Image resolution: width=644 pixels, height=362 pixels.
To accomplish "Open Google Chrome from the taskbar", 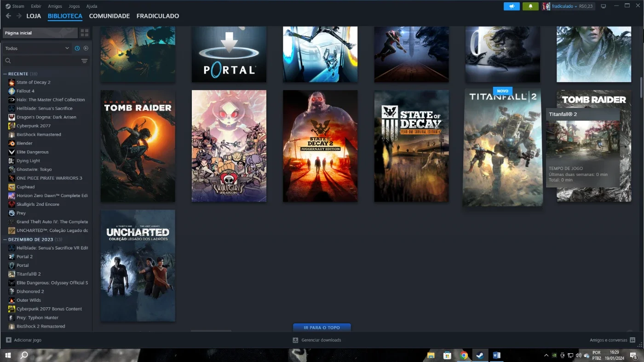I will point(464,355).
